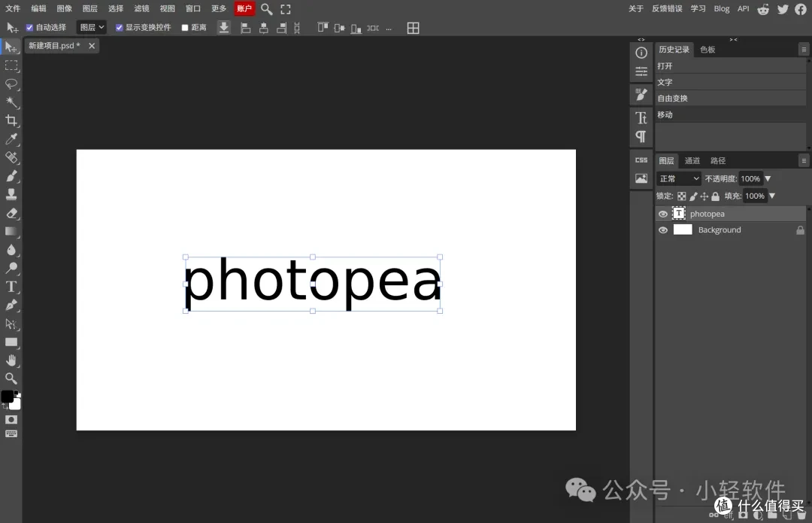Toggle lock all padlock icon
Screen dimensions: 812x523
(x=715, y=196)
